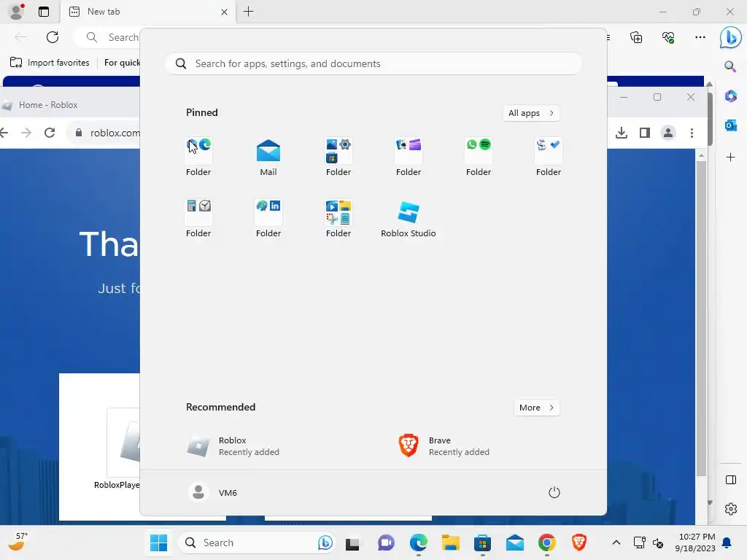This screenshot has height=560, width=747.
Task: Open Outlook from the Edge sidebar
Action: tap(730, 125)
